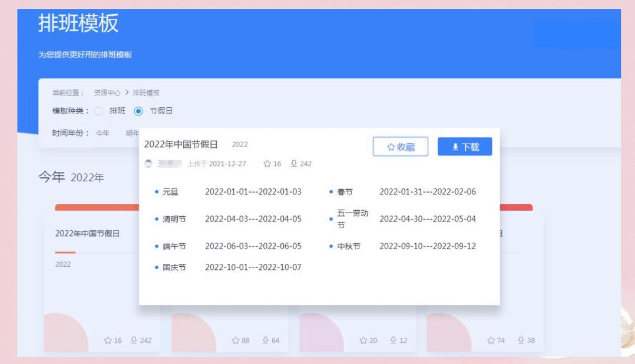This screenshot has width=635, height=364.
Task: Click the 国庆节 holiday entry
Action: pyautogui.click(x=174, y=267)
